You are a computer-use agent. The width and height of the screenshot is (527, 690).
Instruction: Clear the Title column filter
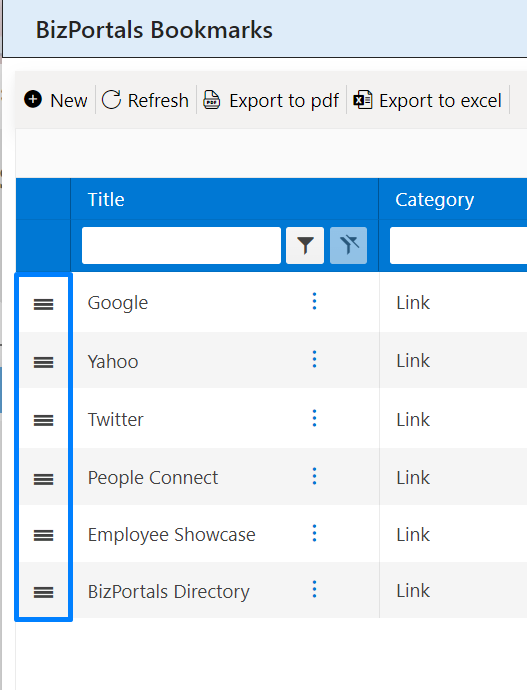tap(348, 246)
